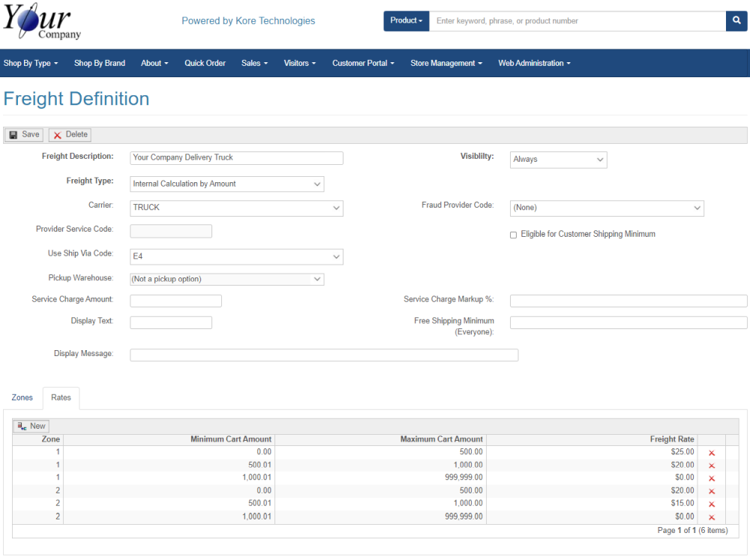Viewport: 750px width, 560px height.
Task: Open the Customer Portal menu
Action: 363,63
